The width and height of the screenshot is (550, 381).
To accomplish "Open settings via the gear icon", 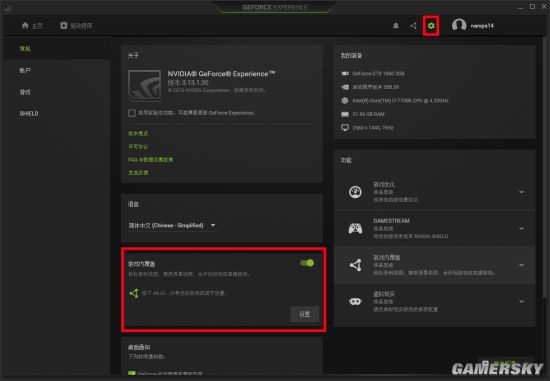I will point(431,26).
